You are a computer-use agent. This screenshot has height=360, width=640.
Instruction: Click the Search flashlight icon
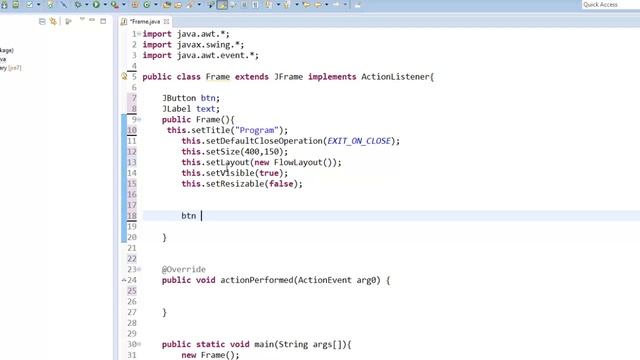coord(190,4)
